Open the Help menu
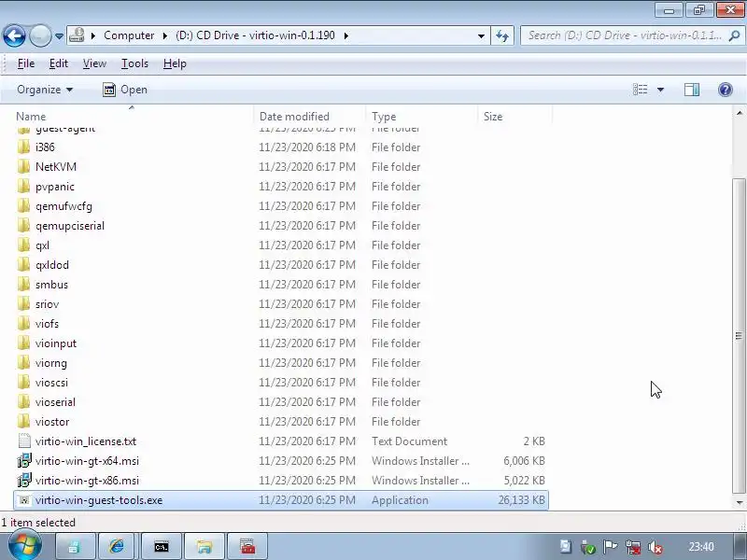This screenshot has height=560, width=747. (175, 63)
